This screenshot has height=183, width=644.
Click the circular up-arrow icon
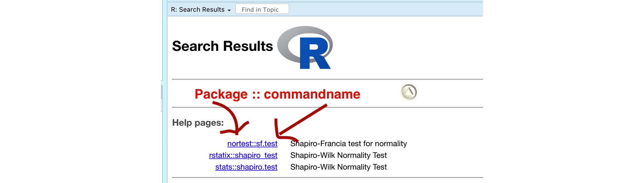[409, 92]
